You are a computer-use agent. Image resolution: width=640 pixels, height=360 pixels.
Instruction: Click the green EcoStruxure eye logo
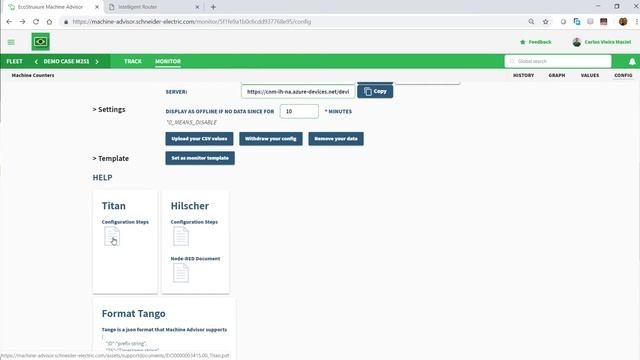tap(40, 42)
